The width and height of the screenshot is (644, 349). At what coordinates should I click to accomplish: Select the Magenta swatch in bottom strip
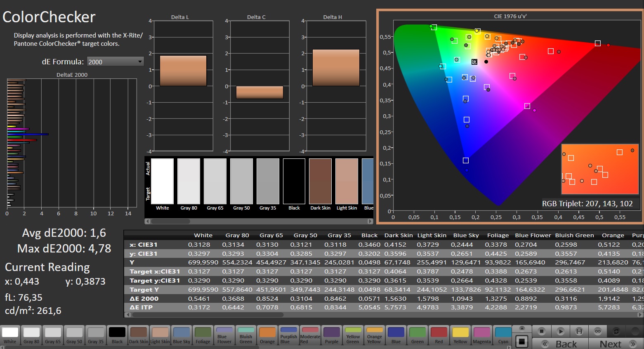point(482,335)
